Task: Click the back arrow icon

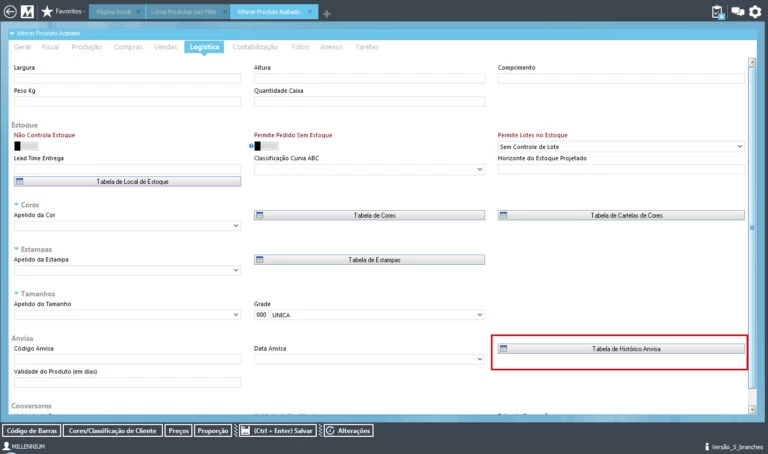Action: pyautogui.click(x=11, y=12)
